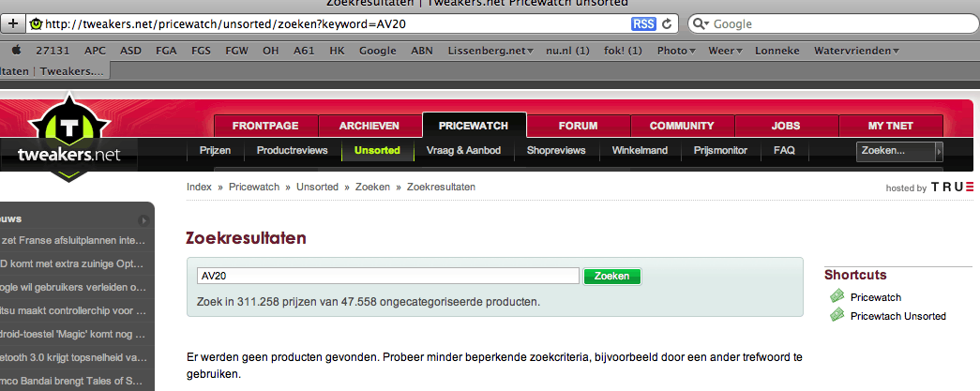Click the RSS badge in address bar
Screen dimensions: 980x391
coord(643,24)
